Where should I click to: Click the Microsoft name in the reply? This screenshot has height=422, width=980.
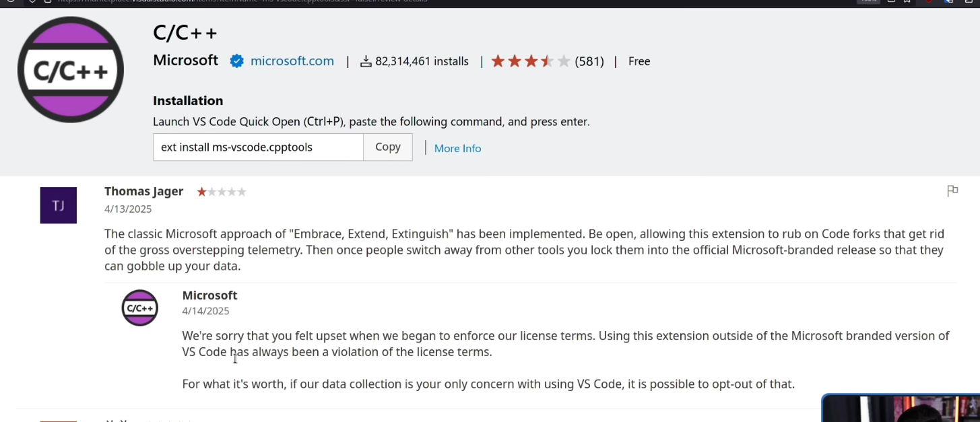(209, 295)
